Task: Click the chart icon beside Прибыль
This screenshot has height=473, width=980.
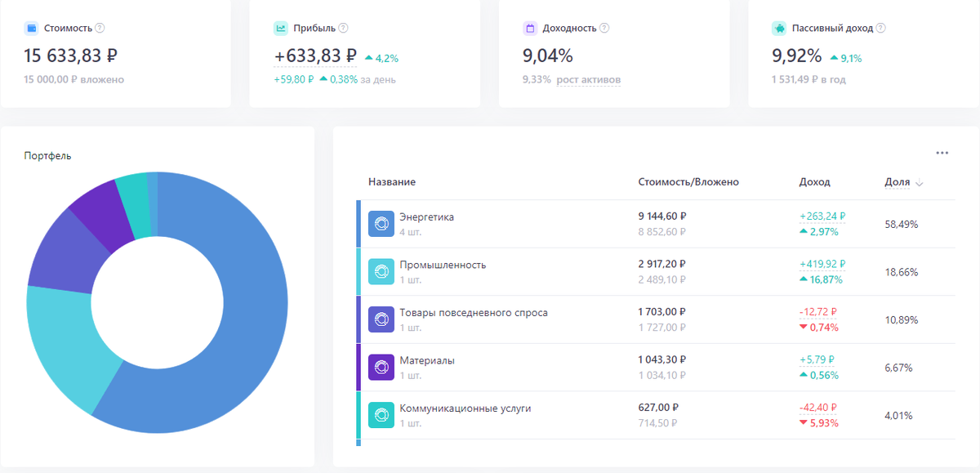Action: pos(280,28)
